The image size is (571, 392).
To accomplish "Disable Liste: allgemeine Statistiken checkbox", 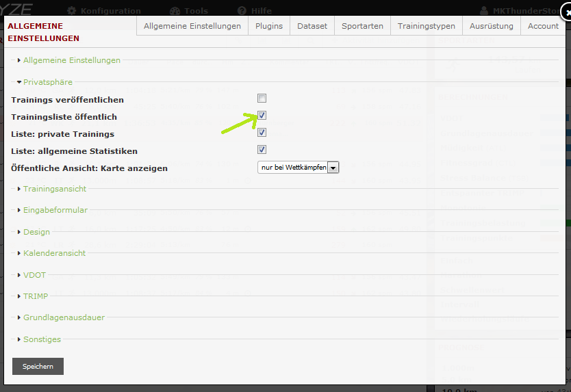I will click(262, 150).
